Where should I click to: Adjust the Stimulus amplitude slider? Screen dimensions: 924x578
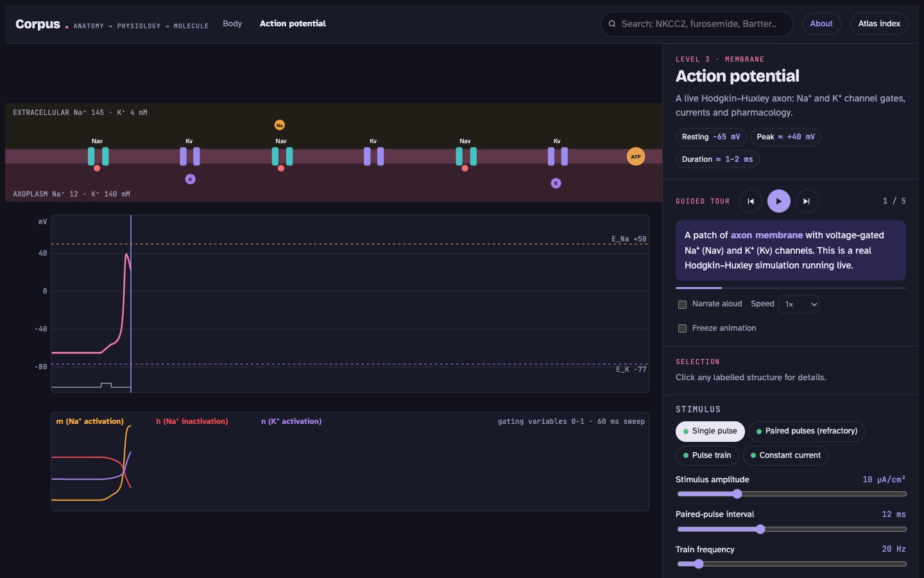[x=792, y=494]
